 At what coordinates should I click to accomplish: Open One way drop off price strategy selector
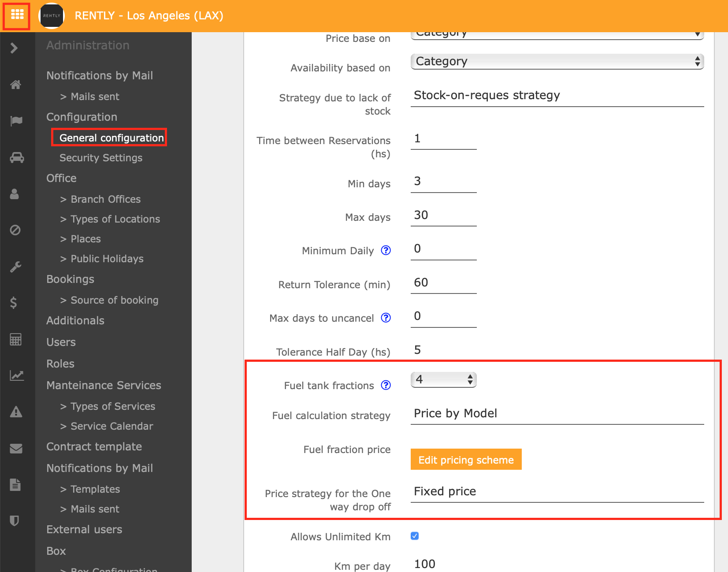(x=557, y=492)
